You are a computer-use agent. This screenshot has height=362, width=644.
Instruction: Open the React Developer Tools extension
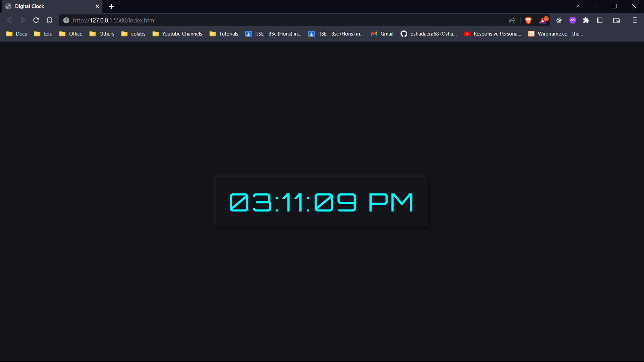[x=559, y=20]
